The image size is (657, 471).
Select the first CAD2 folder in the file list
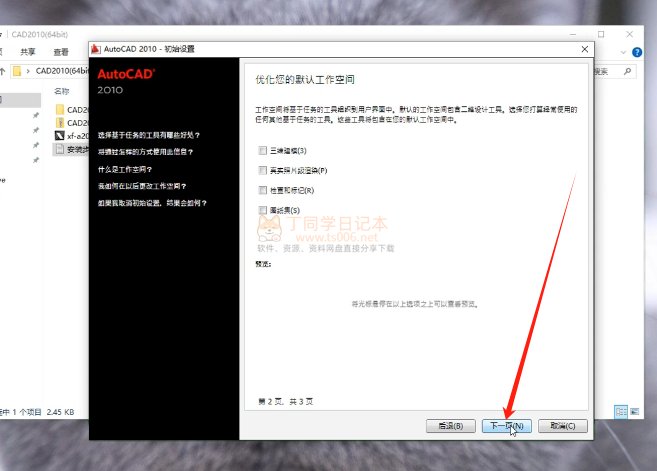[x=72, y=110]
